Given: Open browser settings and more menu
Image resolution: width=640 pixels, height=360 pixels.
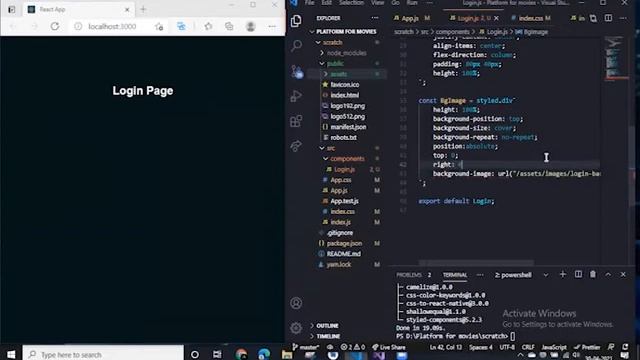Looking at the screenshot, I should (x=272, y=27).
